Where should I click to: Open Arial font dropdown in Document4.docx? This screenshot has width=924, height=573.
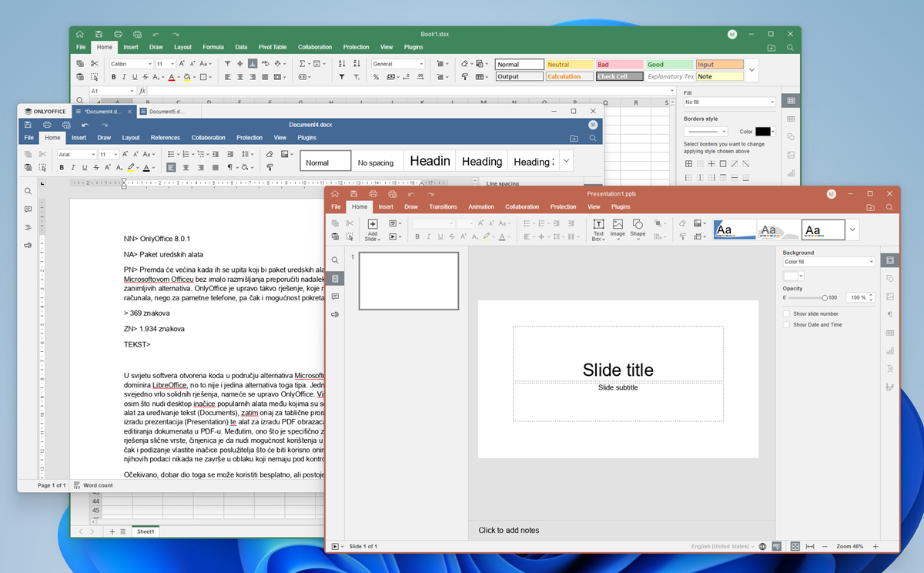coord(92,154)
